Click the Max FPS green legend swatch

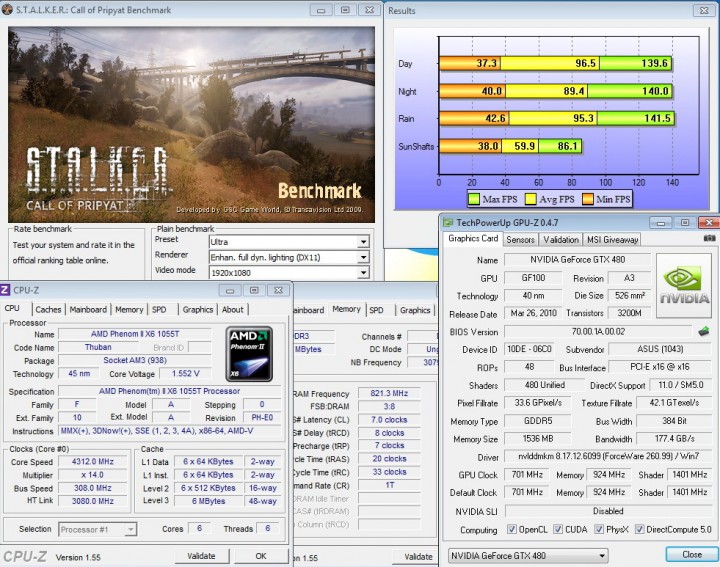[473, 199]
